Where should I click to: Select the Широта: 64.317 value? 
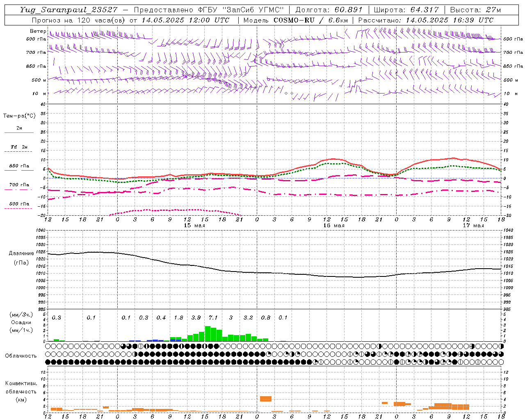tap(406, 10)
